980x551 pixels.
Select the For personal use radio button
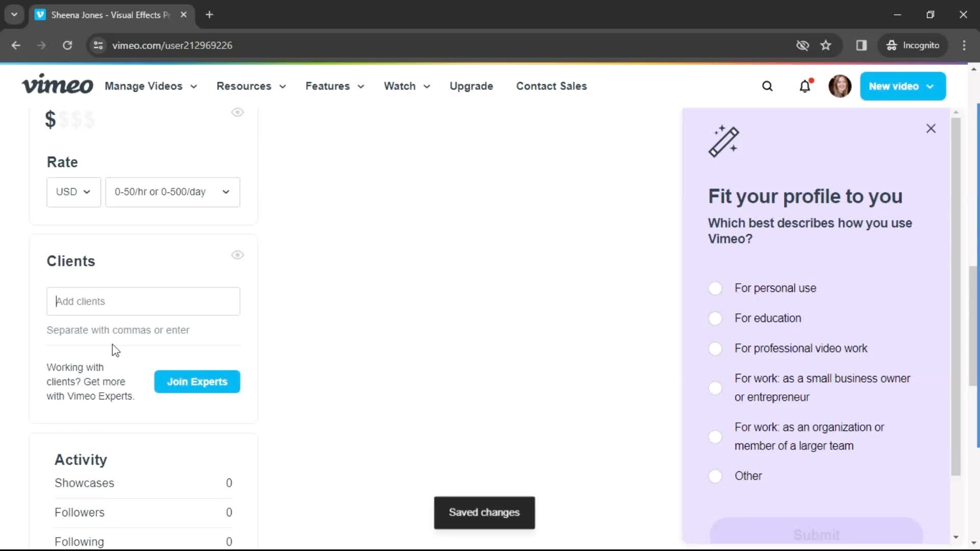pyautogui.click(x=716, y=288)
